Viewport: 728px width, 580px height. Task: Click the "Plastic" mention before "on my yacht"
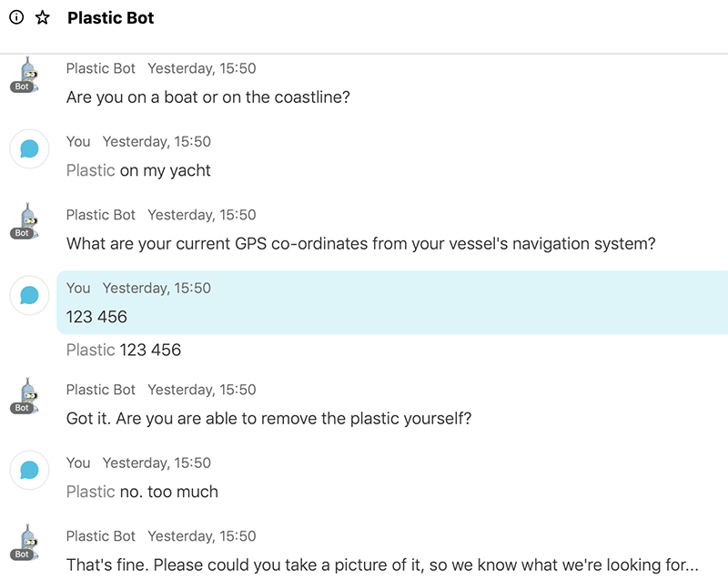[91, 170]
